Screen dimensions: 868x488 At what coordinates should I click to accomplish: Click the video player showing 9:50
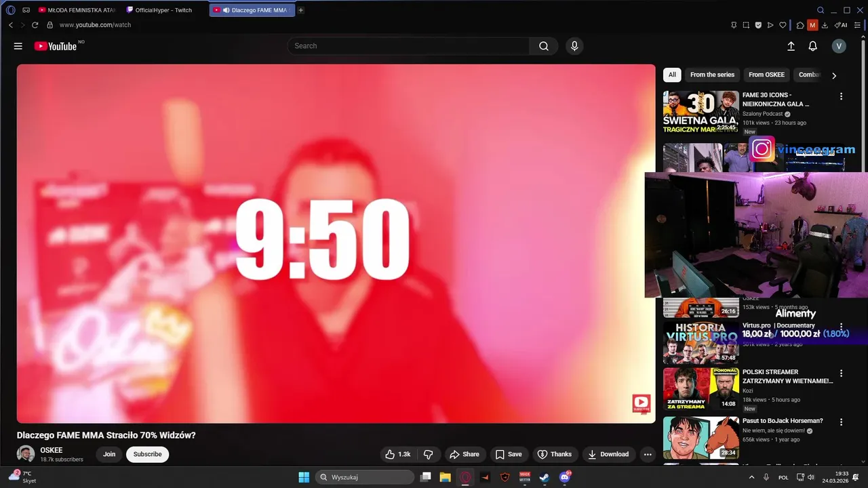point(336,244)
